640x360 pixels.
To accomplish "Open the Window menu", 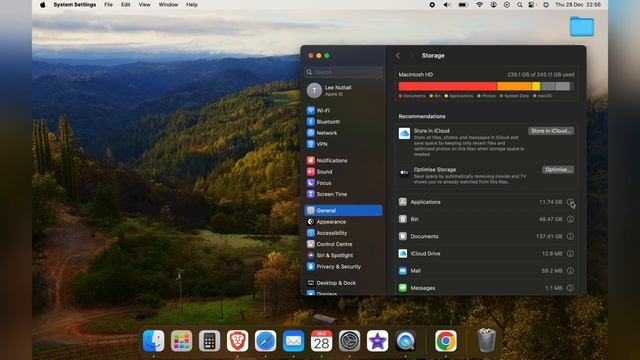I will (168, 5).
